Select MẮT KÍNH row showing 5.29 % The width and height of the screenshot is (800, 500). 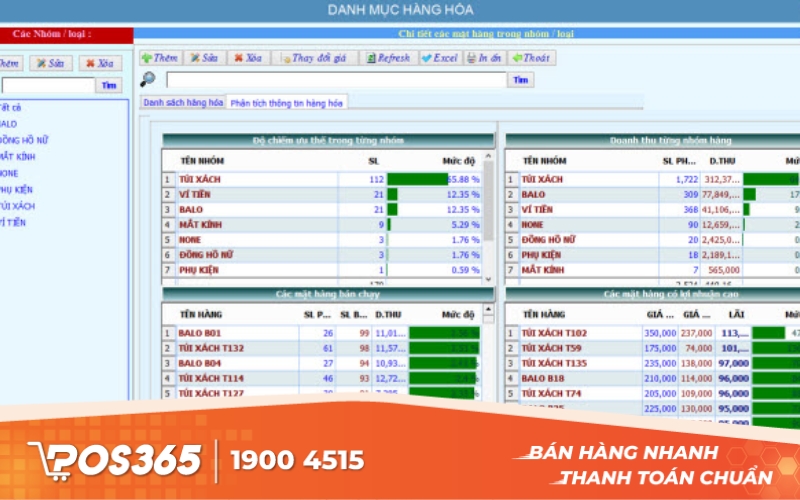(x=321, y=224)
